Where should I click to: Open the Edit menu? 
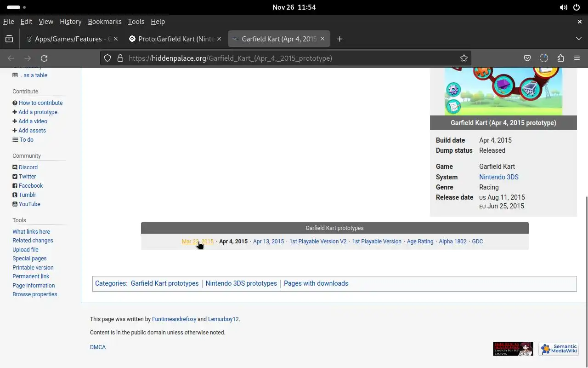26,22
